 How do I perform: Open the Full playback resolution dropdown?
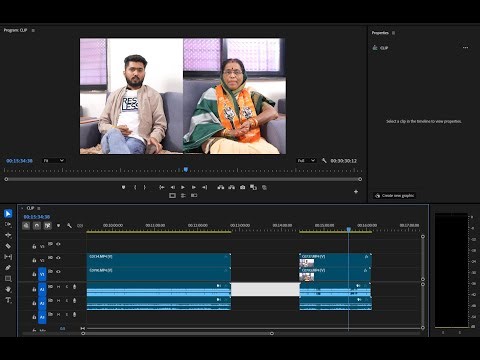pyautogui.click(x=306, y=161)
